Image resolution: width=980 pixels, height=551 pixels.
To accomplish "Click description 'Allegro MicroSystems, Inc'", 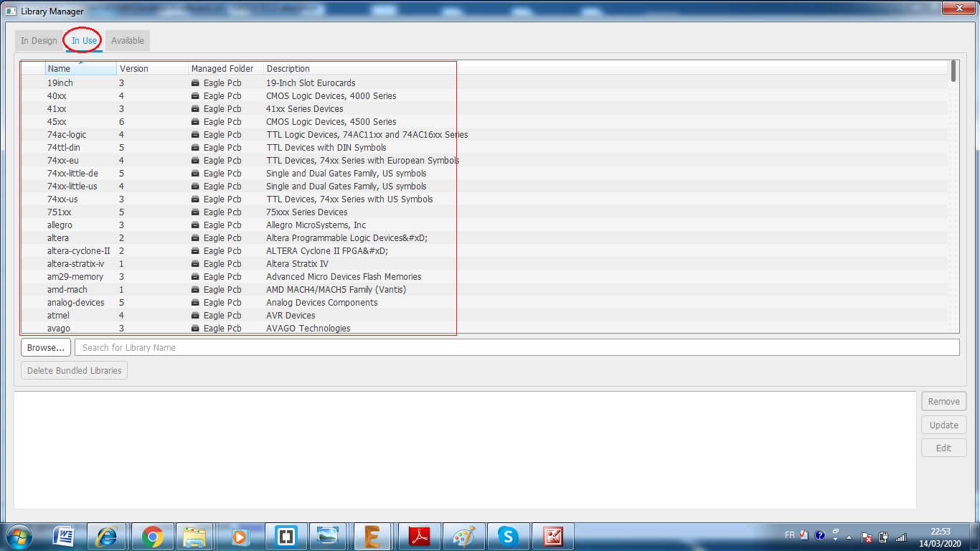I will tap(316, 225).
